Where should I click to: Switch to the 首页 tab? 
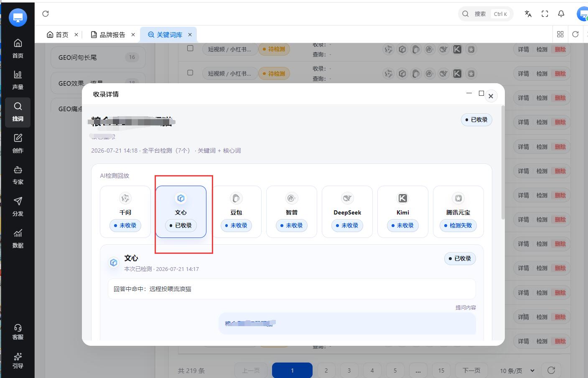click(62, 35)
